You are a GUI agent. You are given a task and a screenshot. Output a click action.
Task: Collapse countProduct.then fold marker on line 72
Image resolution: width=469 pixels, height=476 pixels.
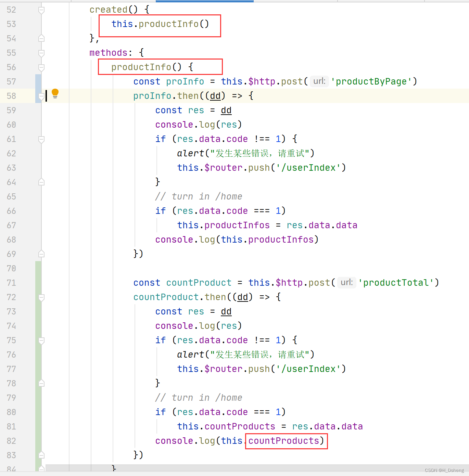pos(41,297)
